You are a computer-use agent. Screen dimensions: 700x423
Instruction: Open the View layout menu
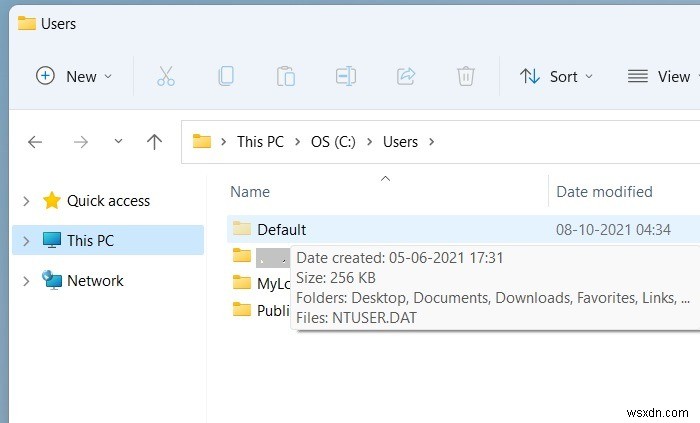(x=660, y=76)
